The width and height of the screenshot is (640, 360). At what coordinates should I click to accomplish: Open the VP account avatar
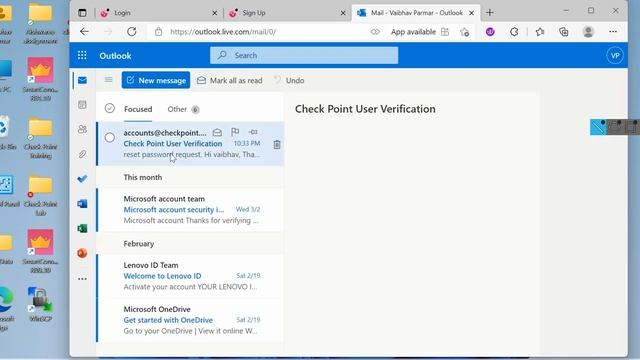(x=615, y=56)
